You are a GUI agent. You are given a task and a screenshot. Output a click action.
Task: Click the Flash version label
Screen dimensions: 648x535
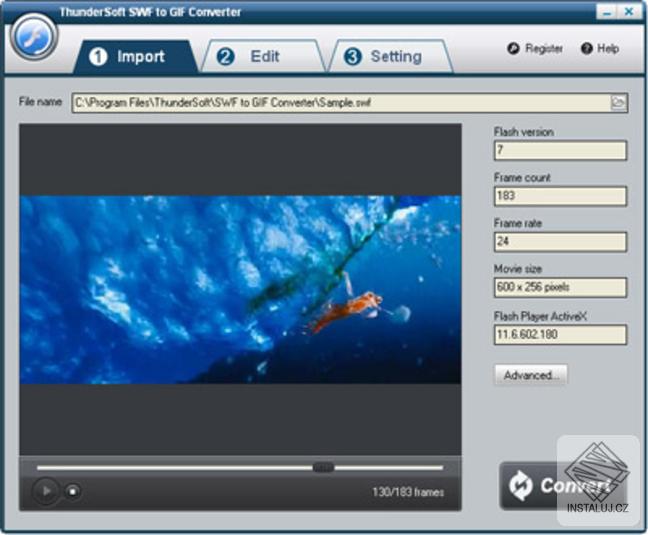524,132
